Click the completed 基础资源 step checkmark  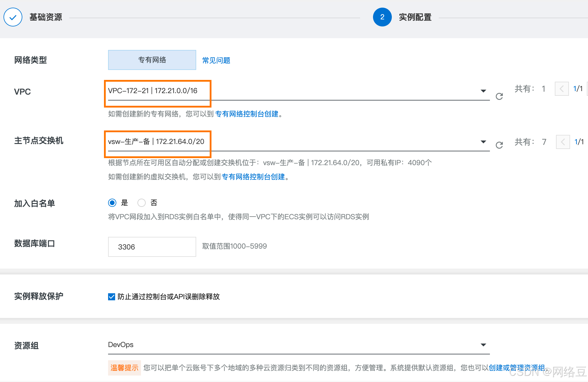pyautogui.click(x=13, y=17)
